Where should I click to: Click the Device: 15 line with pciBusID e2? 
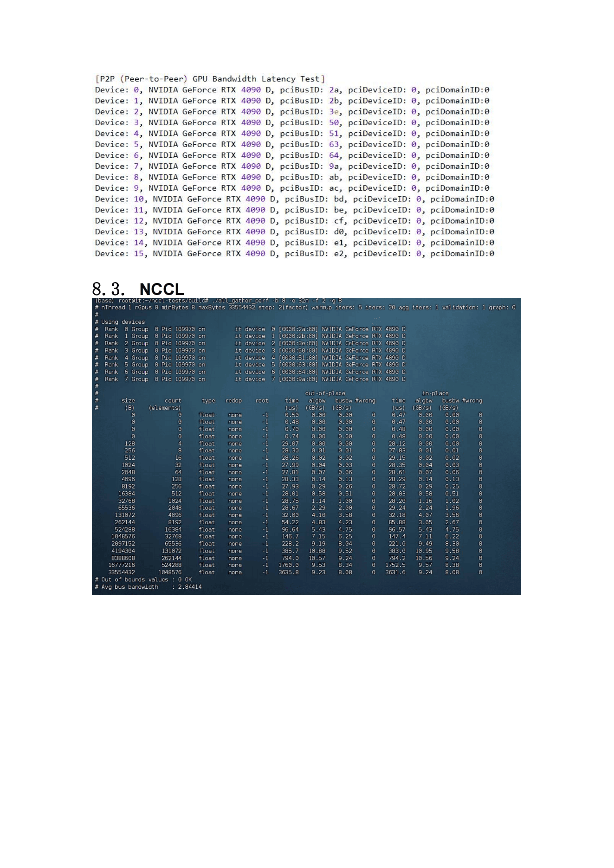[x=295, y=253]
